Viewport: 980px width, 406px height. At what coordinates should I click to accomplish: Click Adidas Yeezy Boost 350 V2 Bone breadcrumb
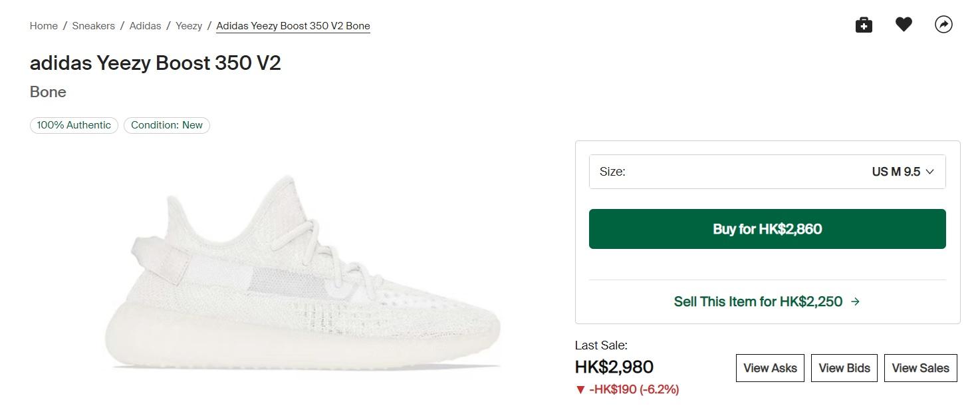point(293,26)
